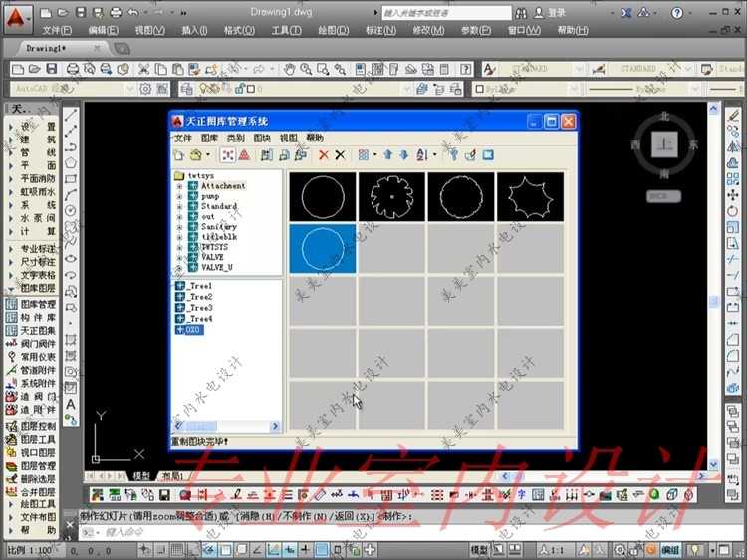Open 阀门阀件 in the sidebar
The image size is (747, 560).
tap(32, 343)
